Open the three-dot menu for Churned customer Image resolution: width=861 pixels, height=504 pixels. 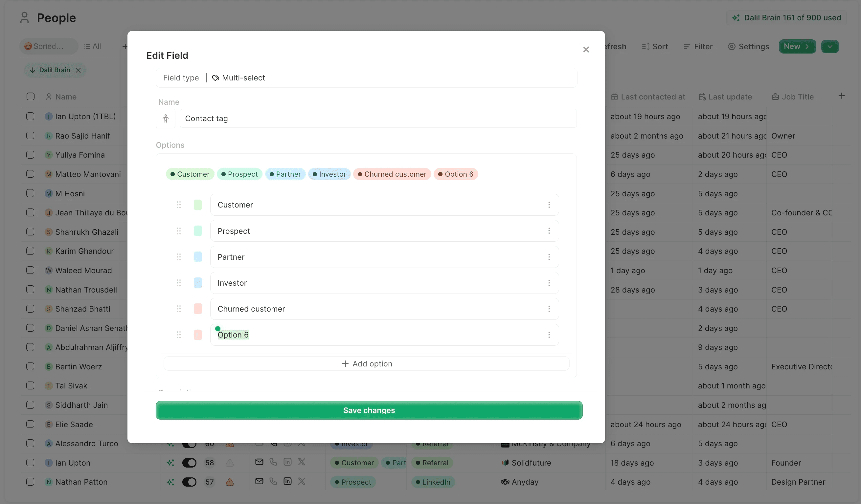pyautogui.click(x=549, y=309)
